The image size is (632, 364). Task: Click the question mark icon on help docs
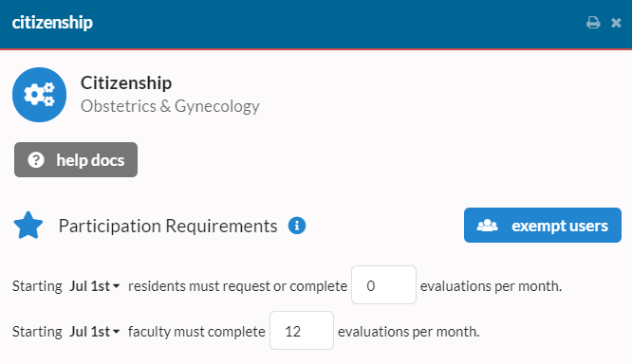[36, 160]
